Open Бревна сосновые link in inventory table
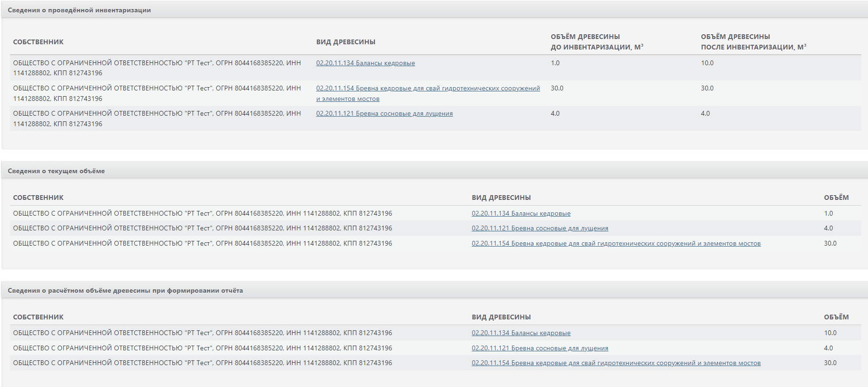The height and width of the screenshot is (387, 868). pos(384,113)
